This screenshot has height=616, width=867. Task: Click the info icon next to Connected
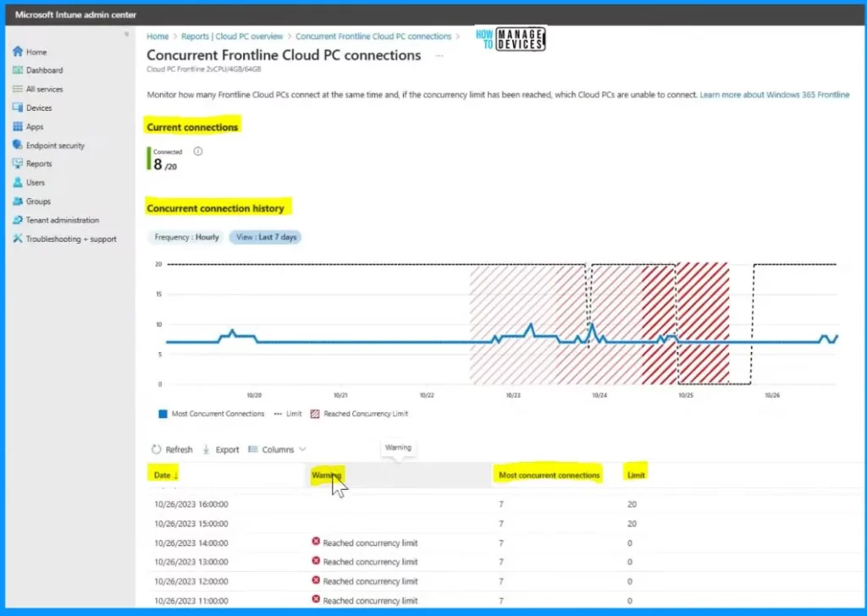click(198, 151)
